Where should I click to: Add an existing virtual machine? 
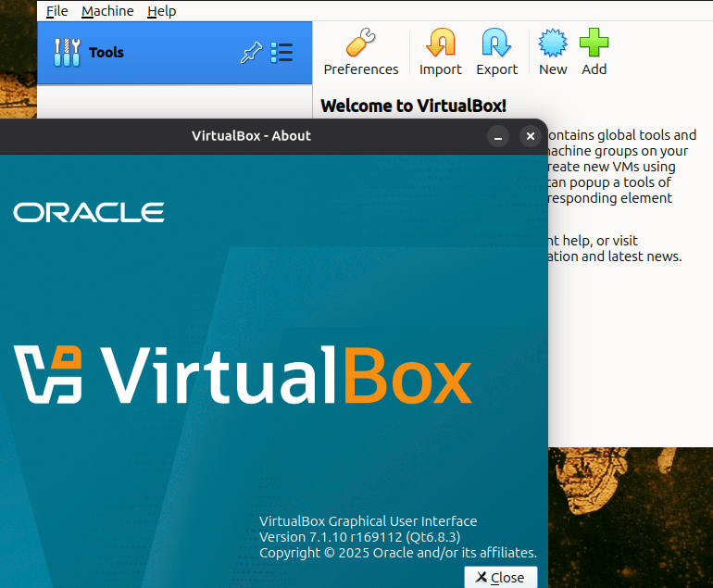(594, 52)
